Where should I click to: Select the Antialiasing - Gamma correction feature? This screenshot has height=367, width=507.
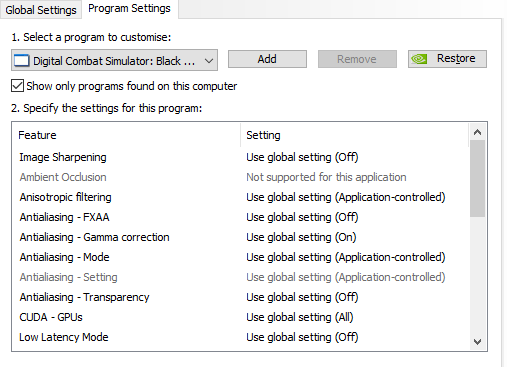(x=94, y=237)
